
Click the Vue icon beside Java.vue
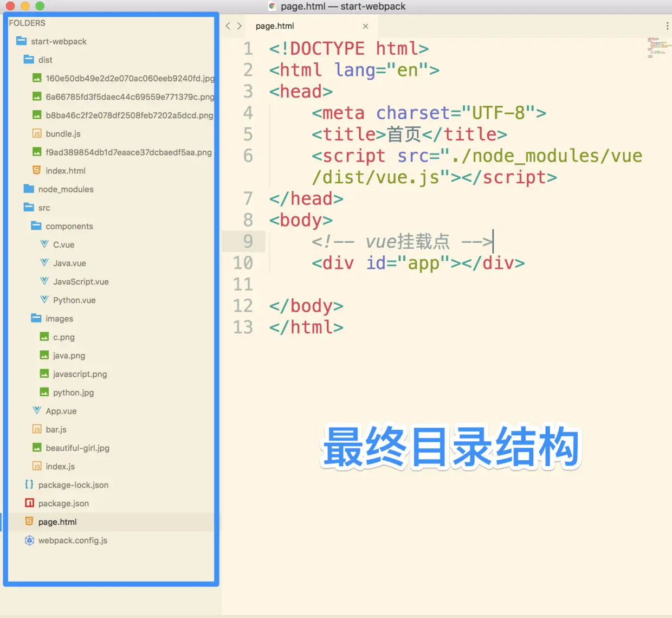44,263
